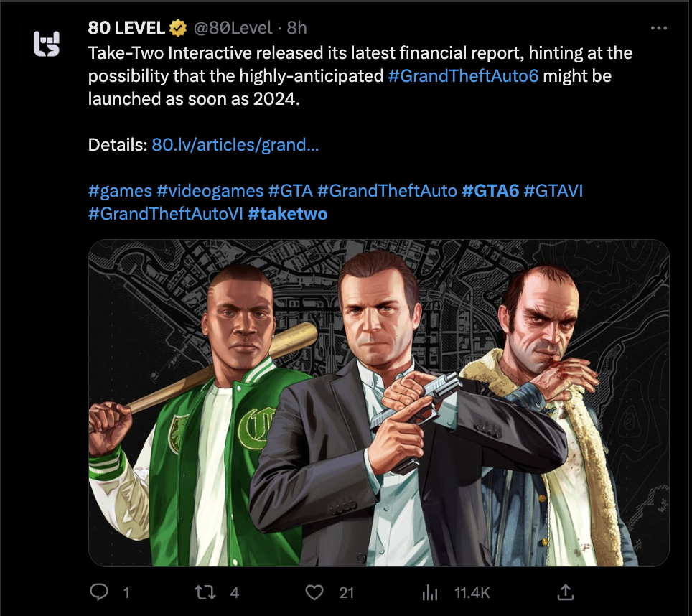The height and width of the screenshot is (616, 692).
Task: Open the #GrandTheftAutoVI hashtag
Action: click(165, 214)
